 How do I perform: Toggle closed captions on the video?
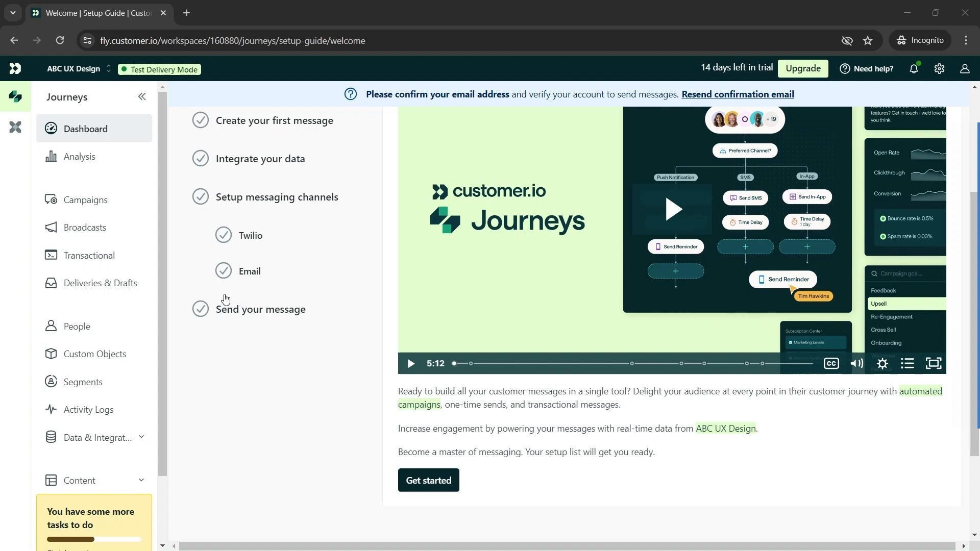click(x=831, y=364)
